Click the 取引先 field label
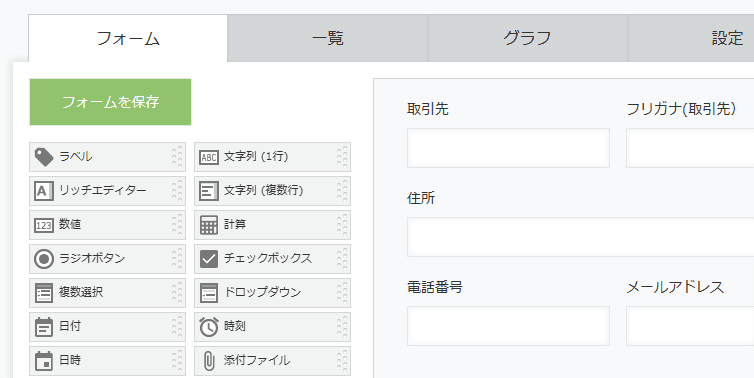 tap(427, 109)
